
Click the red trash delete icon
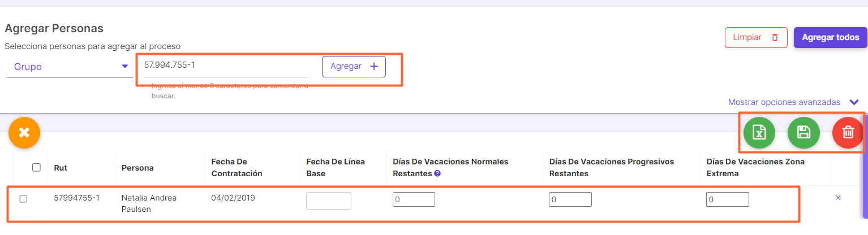pyautogui.click(x=848, y=133)
